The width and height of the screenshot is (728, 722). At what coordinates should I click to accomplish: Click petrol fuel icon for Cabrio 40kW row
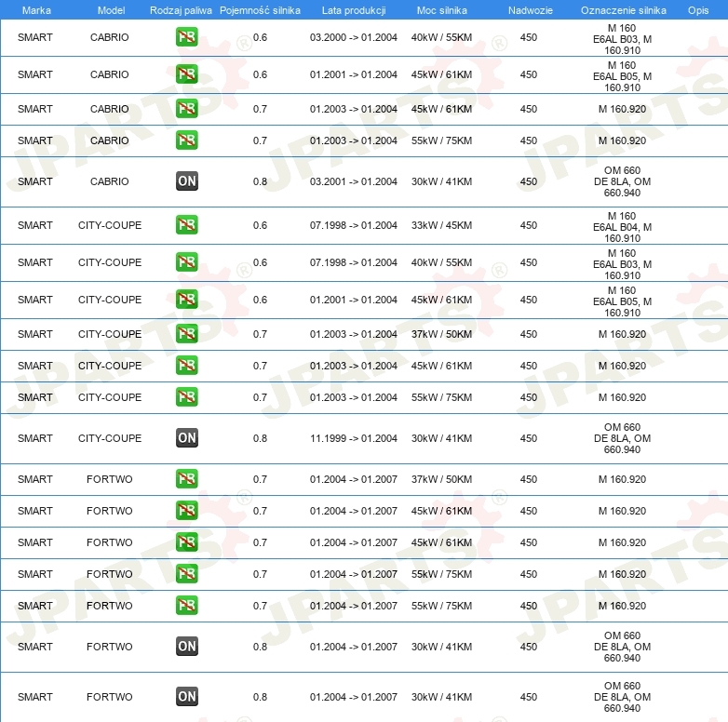click(186, 37)
